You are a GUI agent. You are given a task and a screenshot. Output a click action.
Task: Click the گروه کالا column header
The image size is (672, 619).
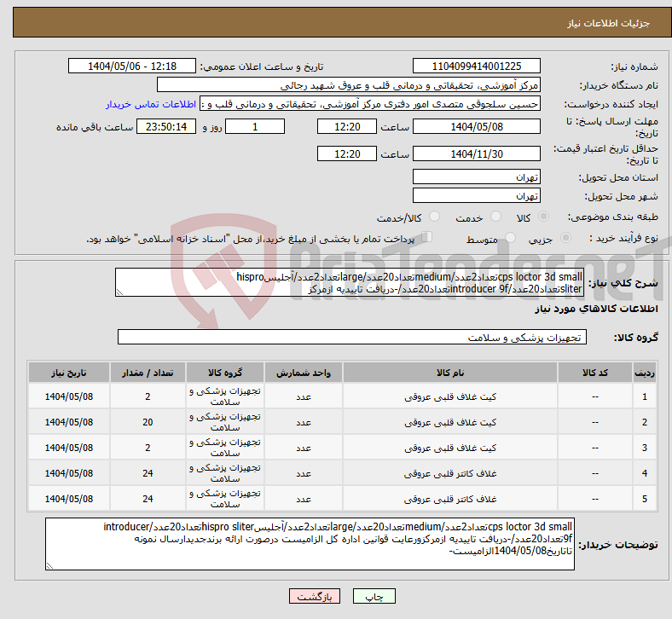[x=225, y=373]
